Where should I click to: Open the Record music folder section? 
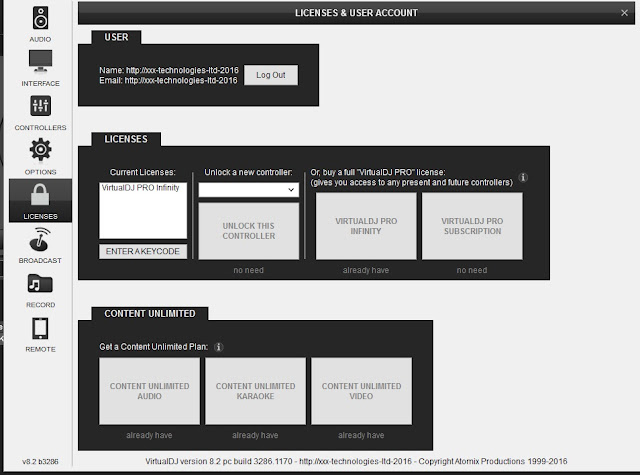point(40,290)
